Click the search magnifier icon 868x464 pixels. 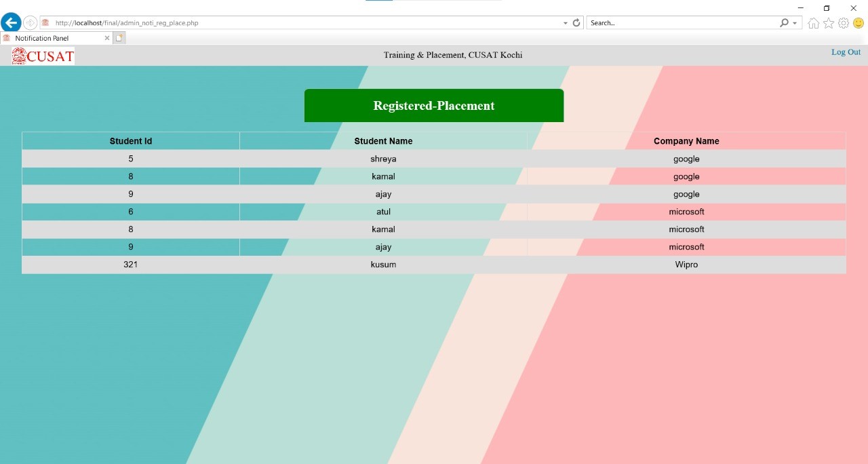tap(785, 22)
